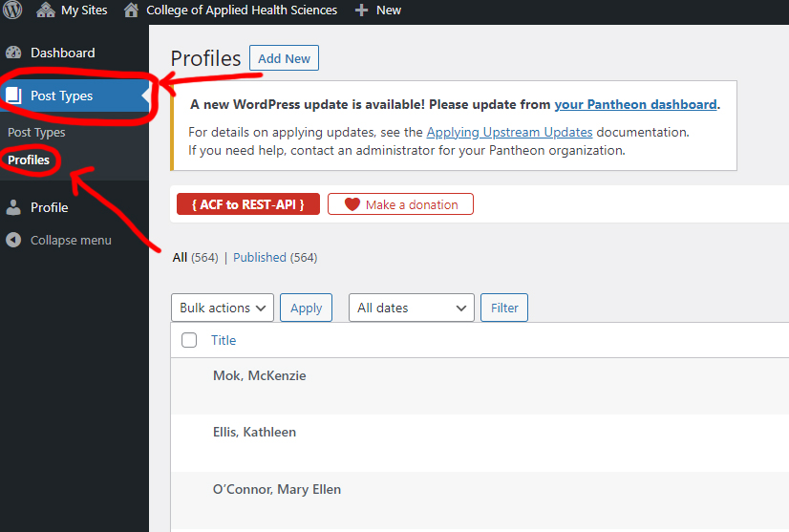Open the O'Connor, Mary Ellen profile
Image resolution: width=789 pixels, height=532 pixels.
(277, 489)
